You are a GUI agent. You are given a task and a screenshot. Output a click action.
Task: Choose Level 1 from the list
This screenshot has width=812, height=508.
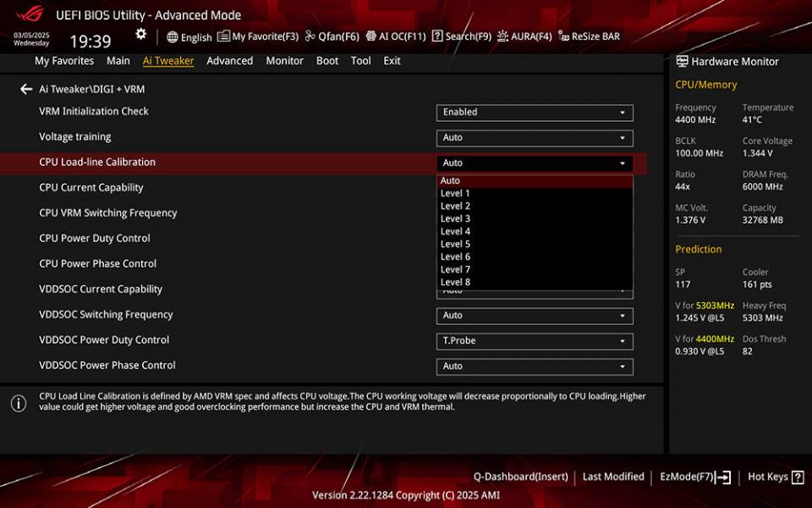click(535, 193)
